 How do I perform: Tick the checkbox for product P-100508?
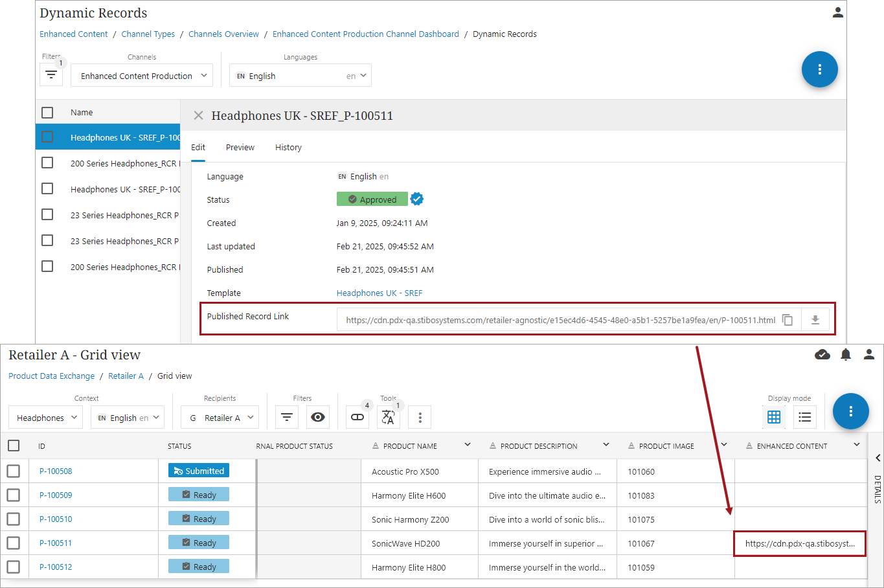14,471
